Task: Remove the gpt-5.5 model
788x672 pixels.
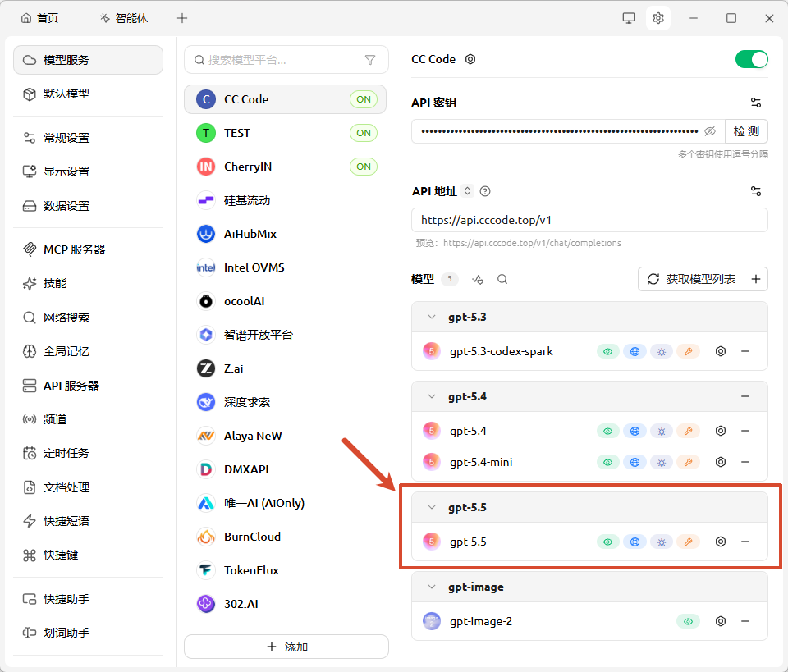Action: pos(745,542)
